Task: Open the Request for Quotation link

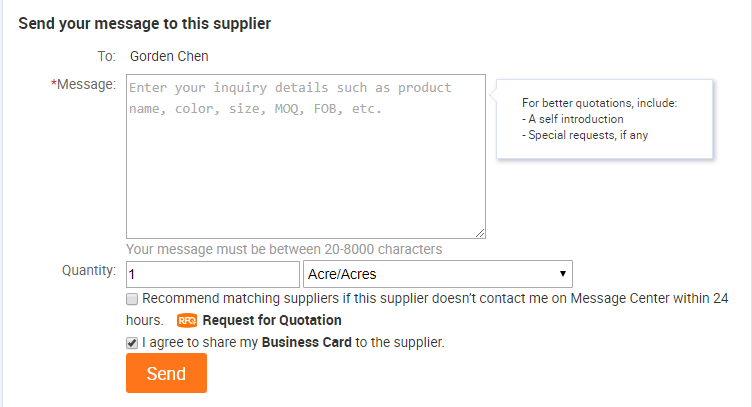Action: point(272,320)
